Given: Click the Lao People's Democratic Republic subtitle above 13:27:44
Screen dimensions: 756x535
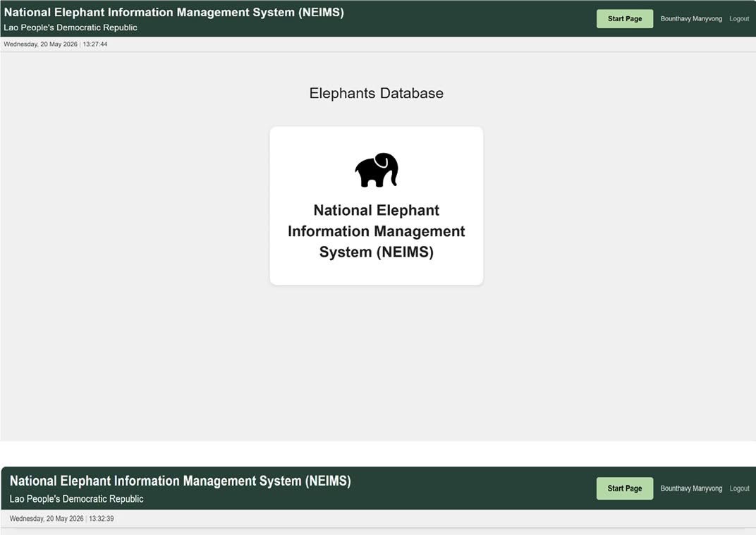Looking at the screenshot, I should pyautogui.click(x=71, y=27).
